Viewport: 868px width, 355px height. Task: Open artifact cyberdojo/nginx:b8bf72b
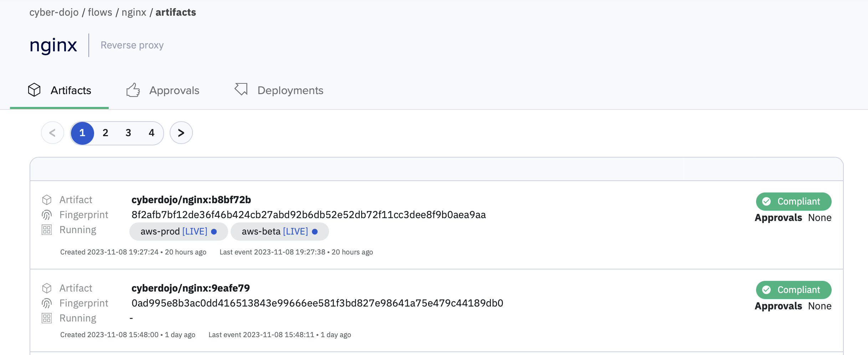(191, 200)
